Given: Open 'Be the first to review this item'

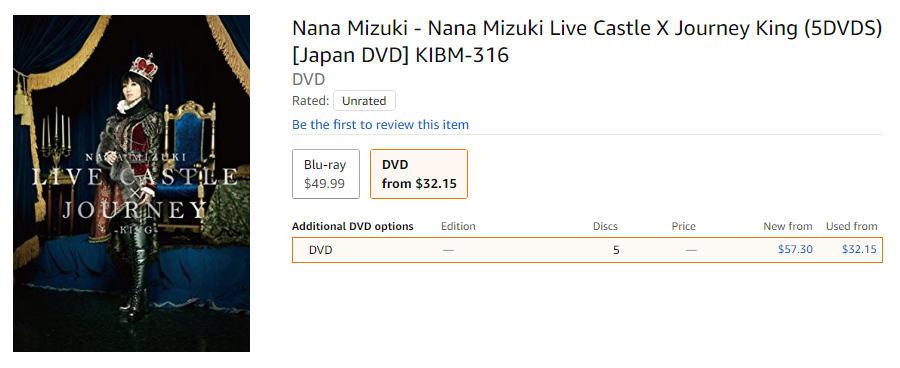Looking at the screenshot, I should point(380,125).
